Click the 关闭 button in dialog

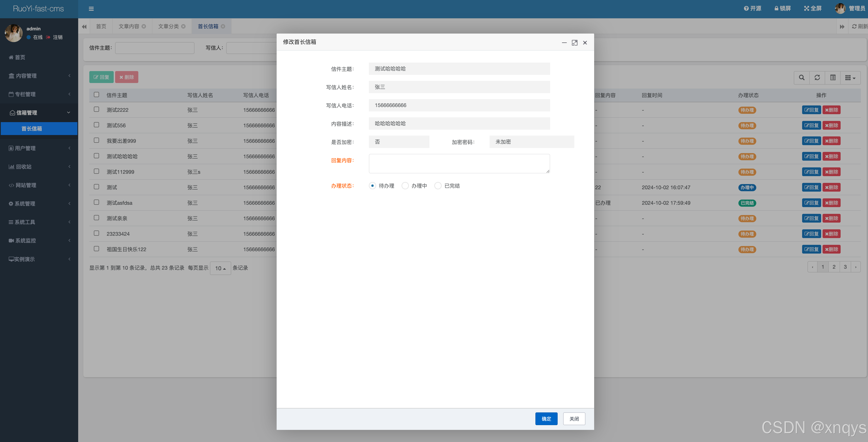click(574, 418)
